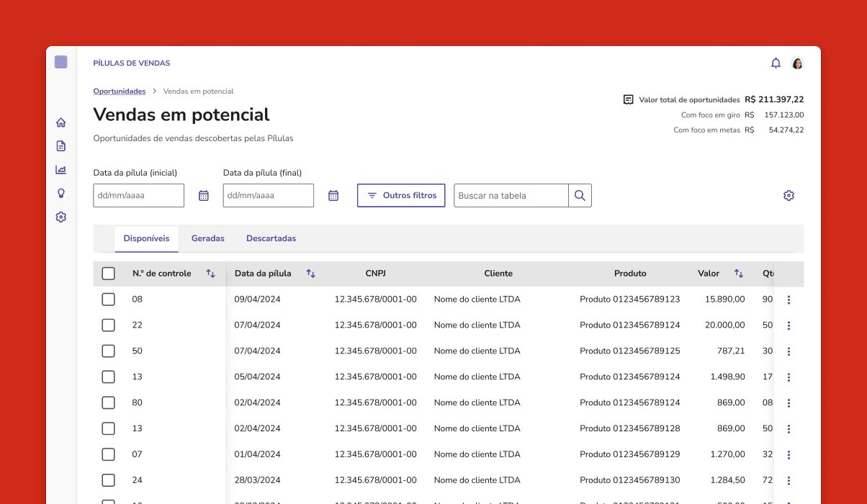Check the row with control number 07
This screenshot has width=867, height=504.
coord(108,455)
